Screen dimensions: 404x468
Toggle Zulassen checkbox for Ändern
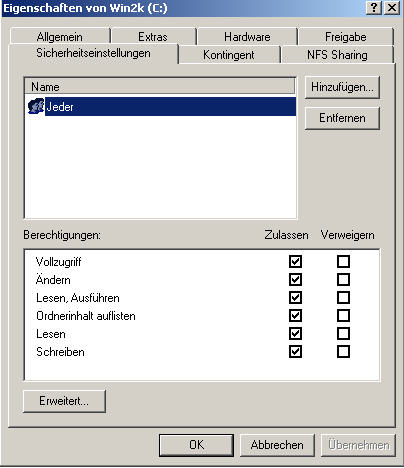tap(295, 280)
